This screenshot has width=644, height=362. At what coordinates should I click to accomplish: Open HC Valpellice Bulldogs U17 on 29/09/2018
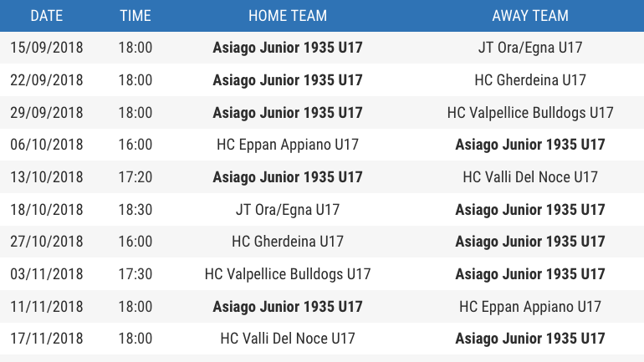(x=530, y=113)
